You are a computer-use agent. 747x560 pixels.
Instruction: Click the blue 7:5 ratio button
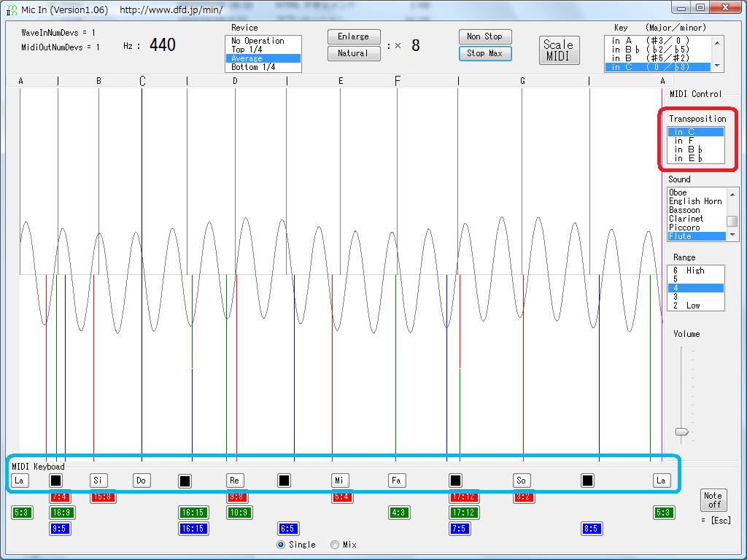[460, 529]
